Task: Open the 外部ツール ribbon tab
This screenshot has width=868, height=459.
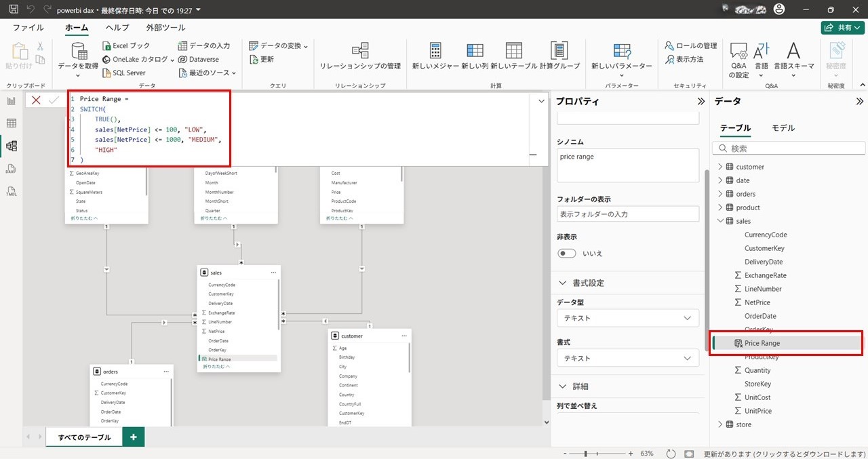Action: pos(165,28)
